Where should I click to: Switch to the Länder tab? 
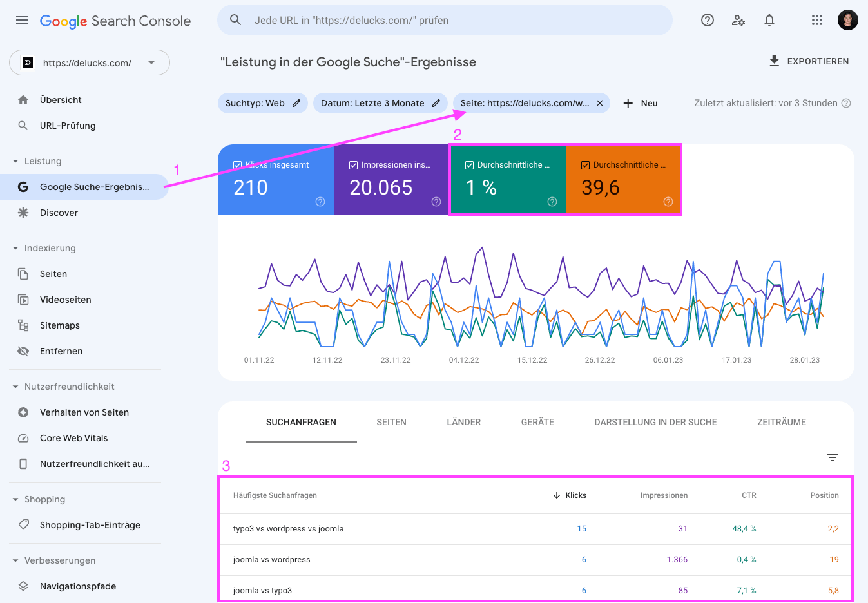[464, 422]
